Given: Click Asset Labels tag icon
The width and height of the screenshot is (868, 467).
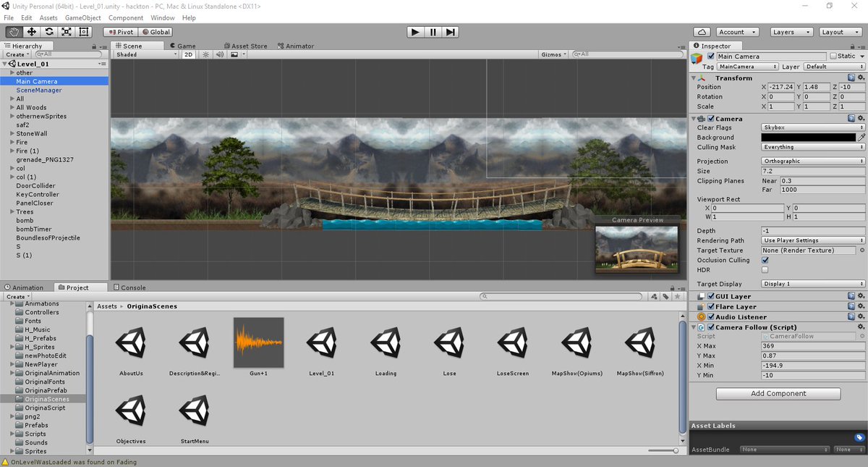Looking at the screenshot, I should (x=859, y=437).
